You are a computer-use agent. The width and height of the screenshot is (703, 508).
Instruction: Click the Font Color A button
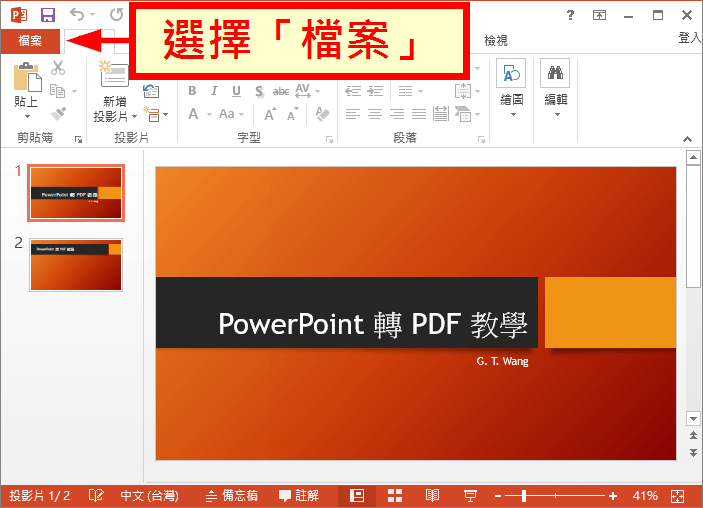coord(193,114)
